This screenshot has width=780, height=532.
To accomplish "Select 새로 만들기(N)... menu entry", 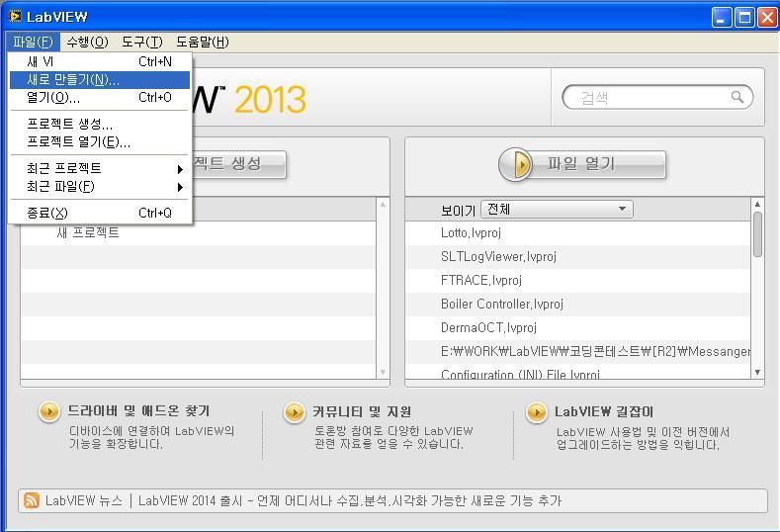I will pos(100,80).
